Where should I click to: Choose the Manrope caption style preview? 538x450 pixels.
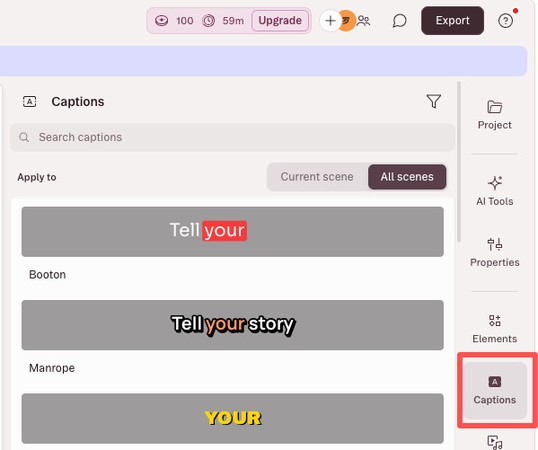click(x=232, y=325)
